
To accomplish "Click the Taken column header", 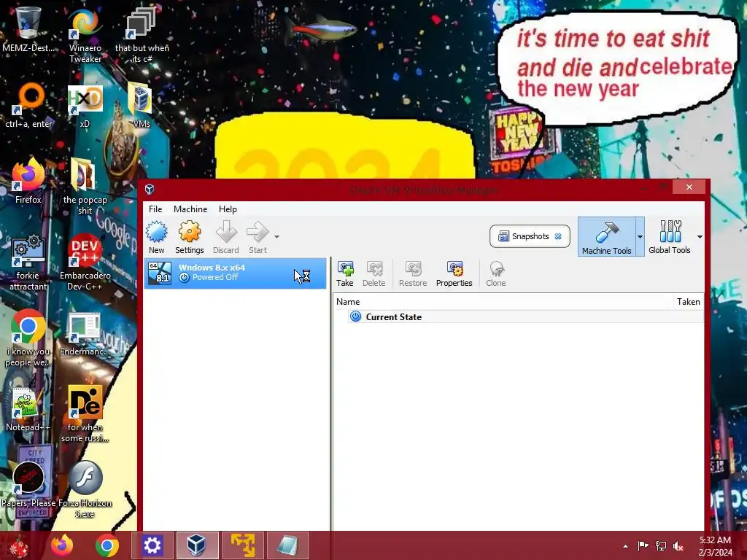I will point(689,301).
